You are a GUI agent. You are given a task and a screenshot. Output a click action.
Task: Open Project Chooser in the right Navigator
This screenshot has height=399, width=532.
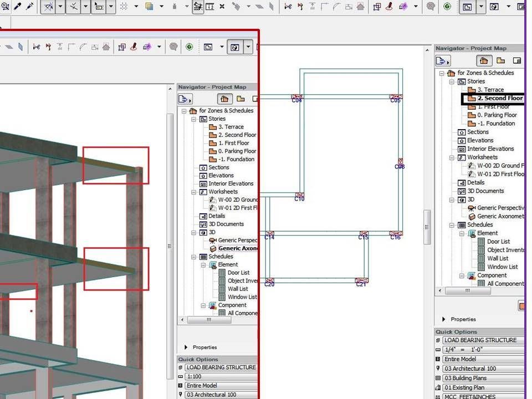click(x=442, y=61)
